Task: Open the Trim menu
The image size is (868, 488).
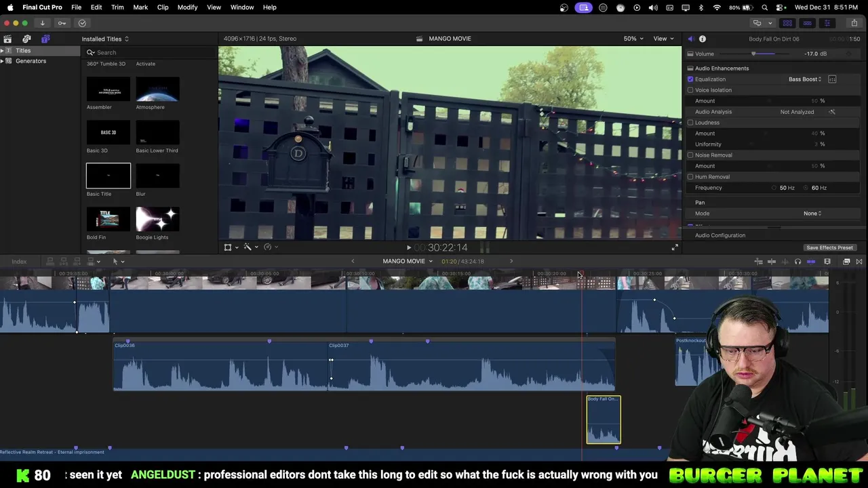Action: (x=117, y=7)
